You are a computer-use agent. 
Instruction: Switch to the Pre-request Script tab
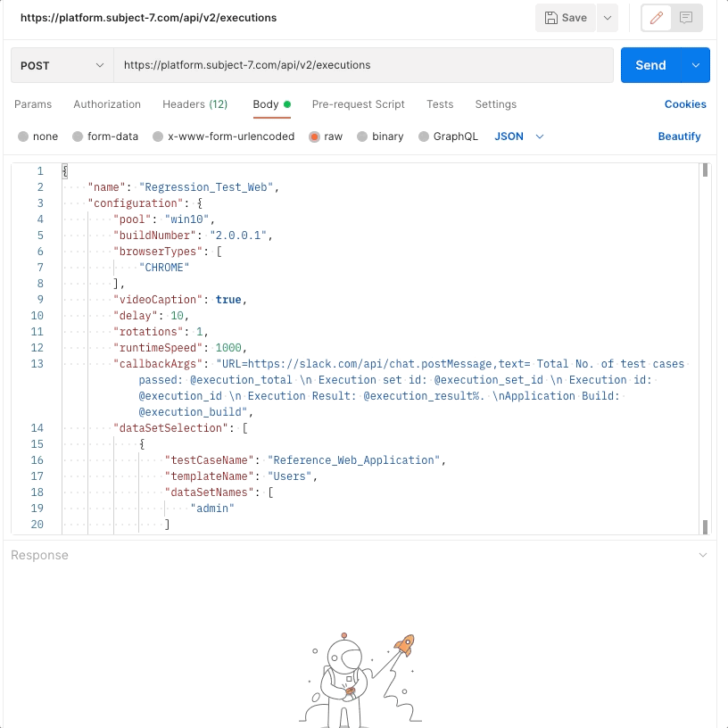(358, 104)
